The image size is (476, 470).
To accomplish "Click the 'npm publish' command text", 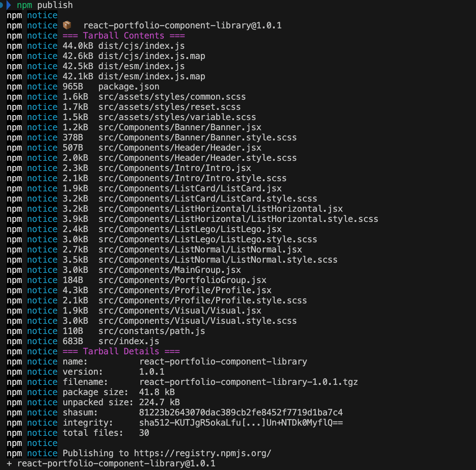I will tap(45, 5).
